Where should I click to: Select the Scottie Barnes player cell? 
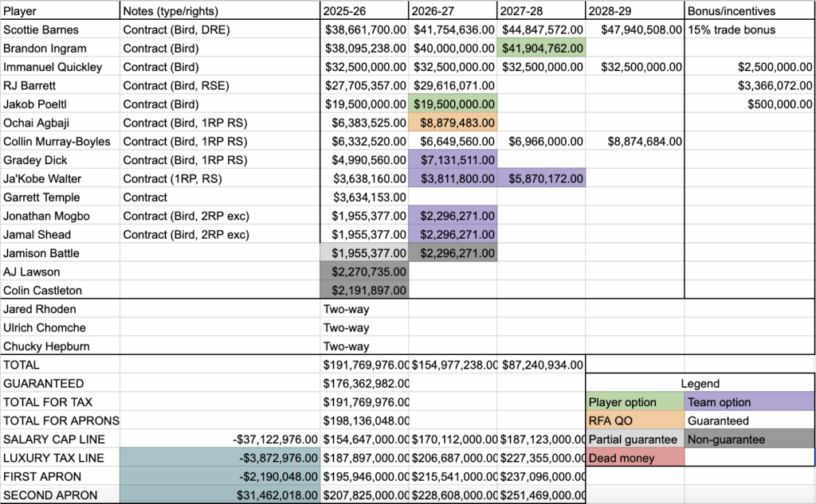[x=60, y=29]
